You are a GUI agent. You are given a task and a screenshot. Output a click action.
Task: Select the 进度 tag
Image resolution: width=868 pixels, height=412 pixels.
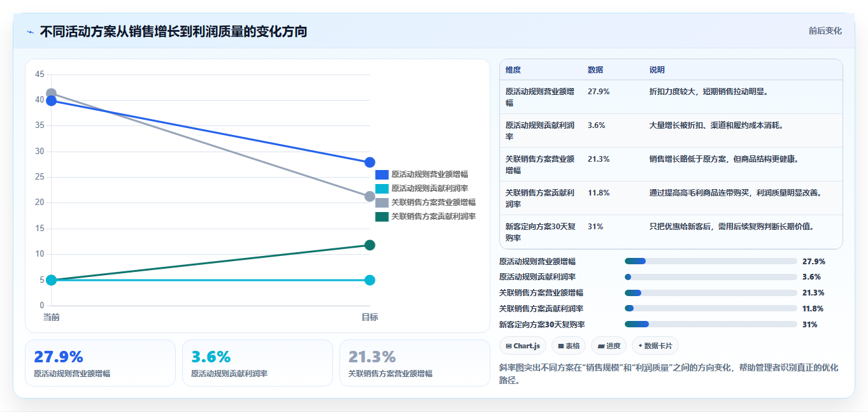(x=609, y=346)
